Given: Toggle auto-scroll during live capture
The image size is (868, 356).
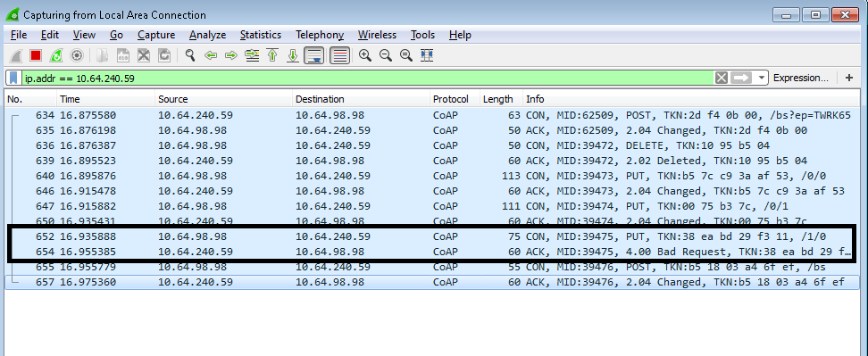Looking at the screenshot, I should [313, 55].
